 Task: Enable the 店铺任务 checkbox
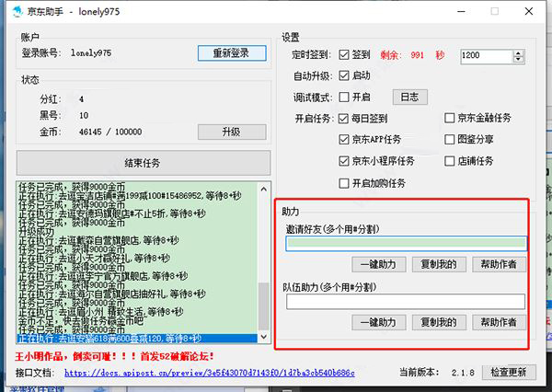(x=449, y=161)
